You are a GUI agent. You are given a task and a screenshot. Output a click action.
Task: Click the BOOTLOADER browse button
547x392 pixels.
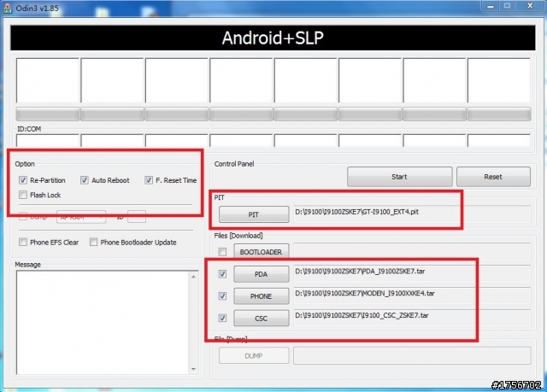click(x=262, y=251)
